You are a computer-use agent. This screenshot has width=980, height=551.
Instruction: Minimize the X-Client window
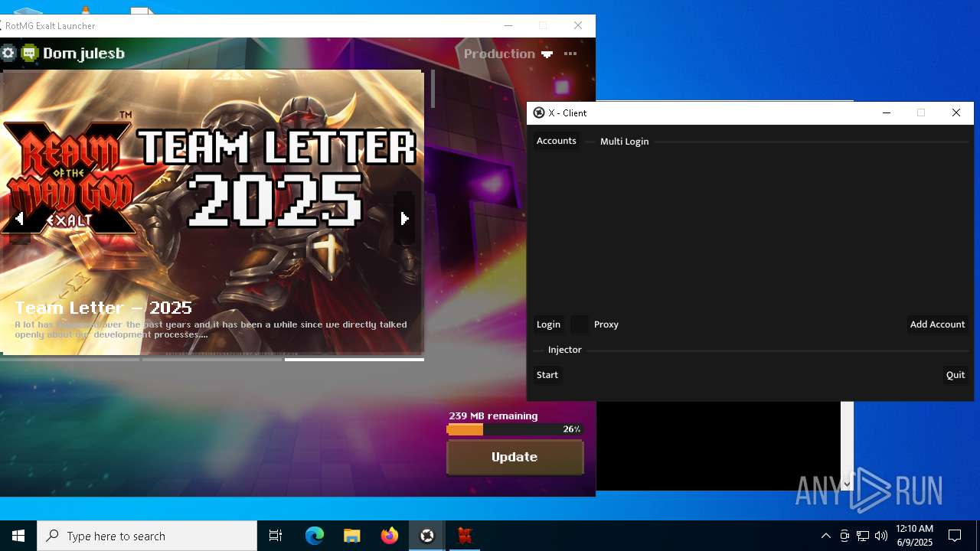pos(887,112)
